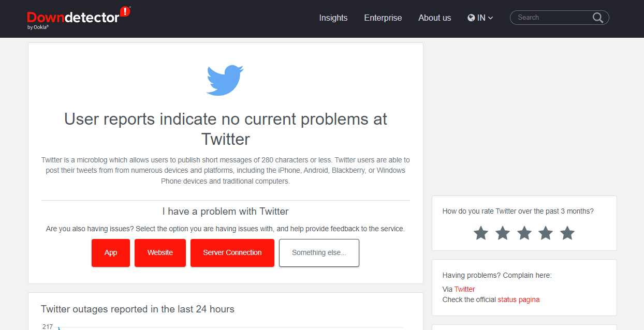The image size is (644, 330).
Task: Click the blue Twitter bird logo
Action: (x=225, y=80)
